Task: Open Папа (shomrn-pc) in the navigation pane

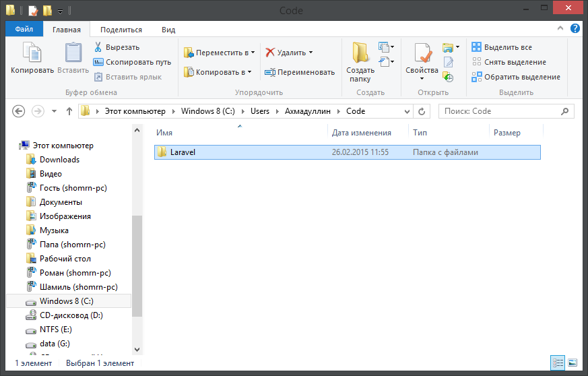Action: point(72,245)
